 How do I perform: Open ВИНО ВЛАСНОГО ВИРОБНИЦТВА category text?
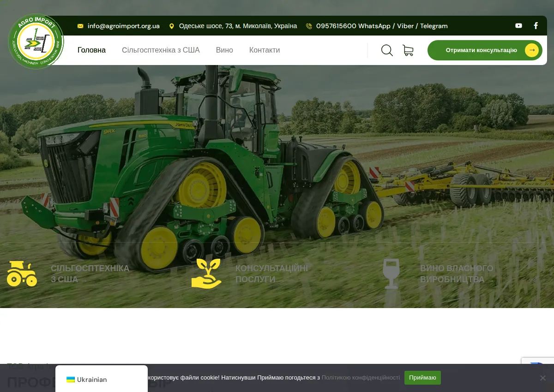pyautogui.click(x=457, y=274)
